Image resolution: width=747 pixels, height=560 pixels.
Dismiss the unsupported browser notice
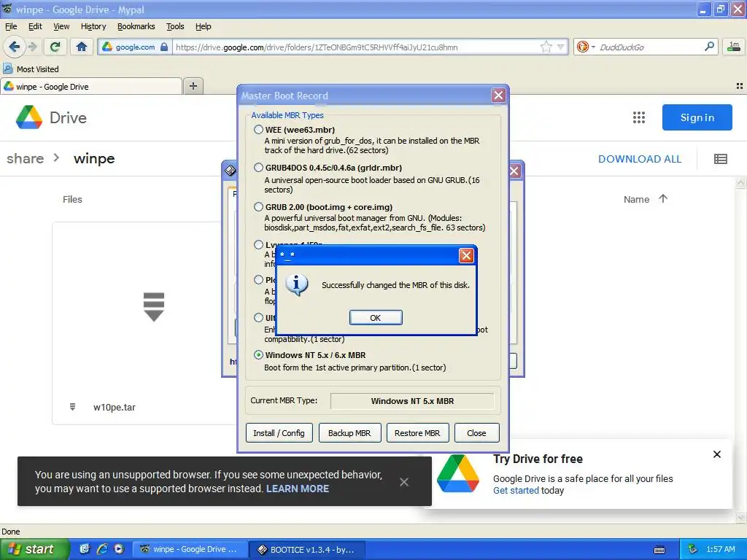pyautogui.click(x=404, y=482)
